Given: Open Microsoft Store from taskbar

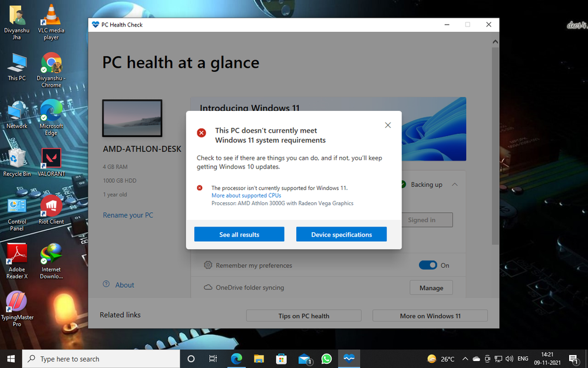Looking at the screenshot, I should coord(281,359).
